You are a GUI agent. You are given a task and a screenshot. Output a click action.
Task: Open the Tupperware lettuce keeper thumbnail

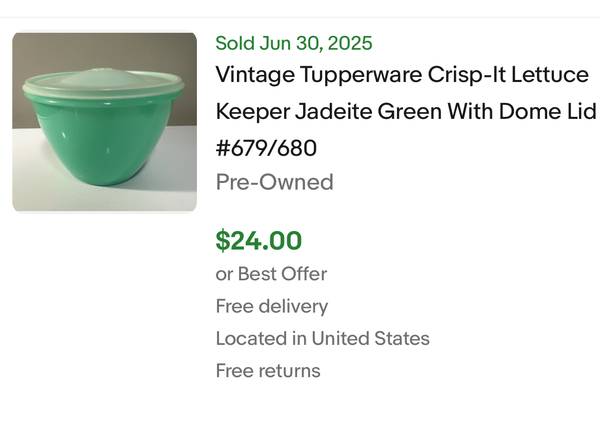(104, 121)
